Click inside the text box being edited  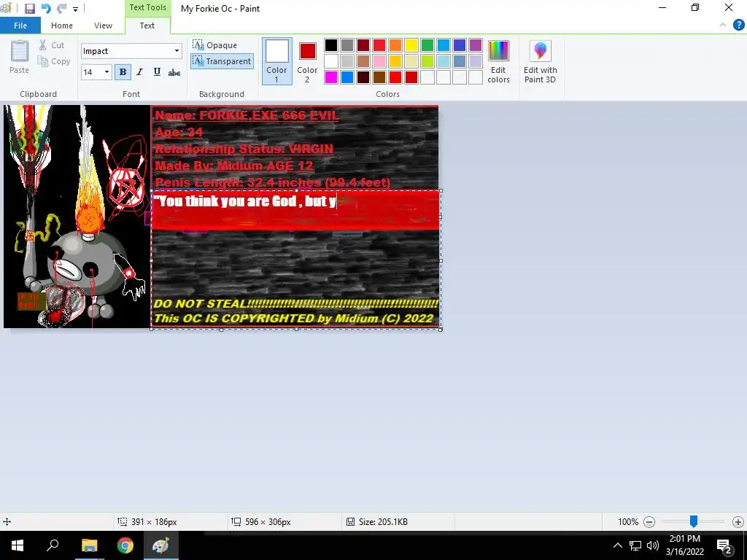[296, 260]
